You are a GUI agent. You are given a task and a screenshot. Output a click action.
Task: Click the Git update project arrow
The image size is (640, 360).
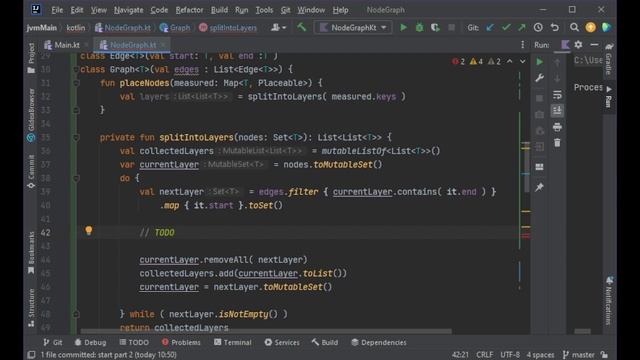[490, 27]
